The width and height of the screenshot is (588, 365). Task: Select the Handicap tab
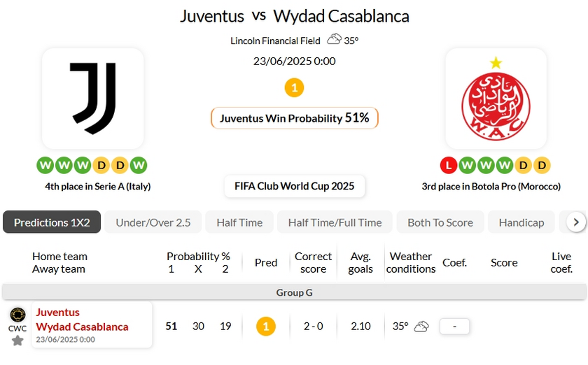[x=521, y=222]
